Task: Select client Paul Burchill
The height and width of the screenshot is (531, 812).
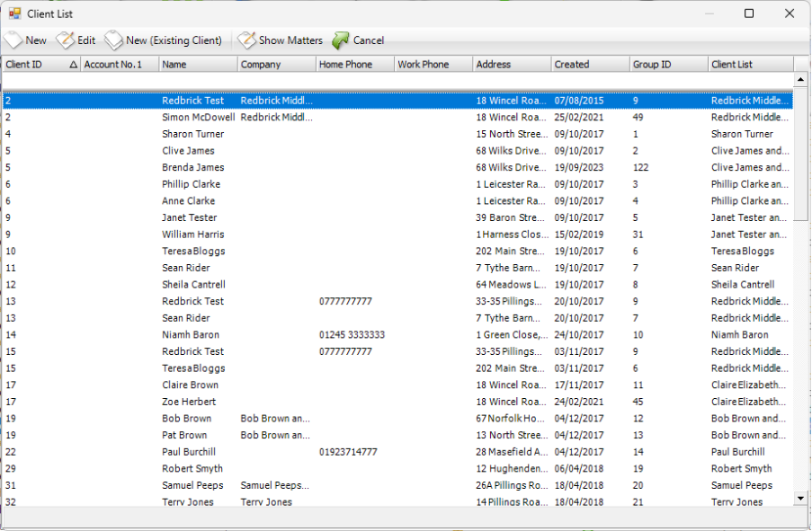Action: click(190, 452)
